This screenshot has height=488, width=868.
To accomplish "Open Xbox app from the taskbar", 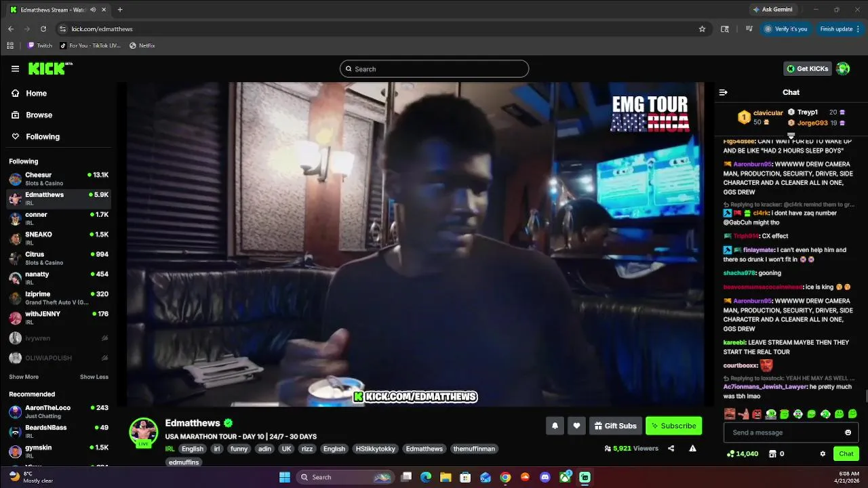I will pos(565,477).
